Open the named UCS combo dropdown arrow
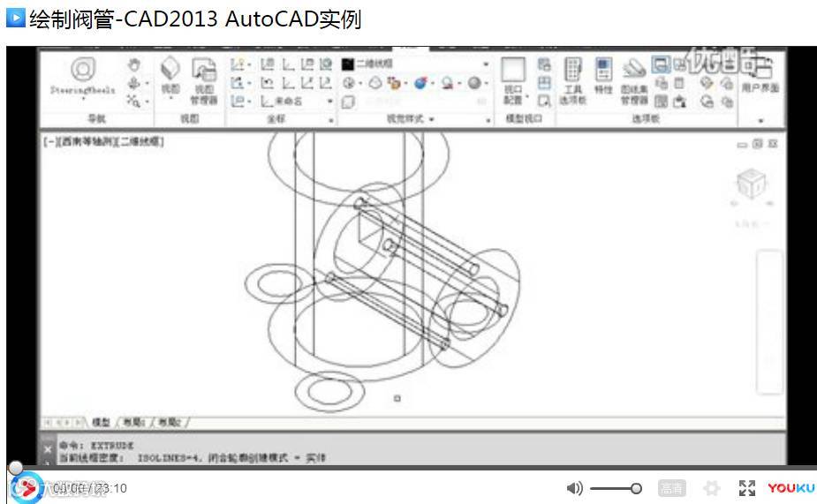 329,101
